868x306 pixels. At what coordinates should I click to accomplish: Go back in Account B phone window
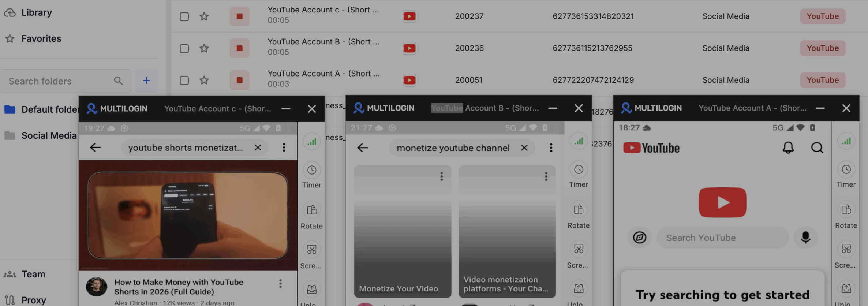[363, 148]
